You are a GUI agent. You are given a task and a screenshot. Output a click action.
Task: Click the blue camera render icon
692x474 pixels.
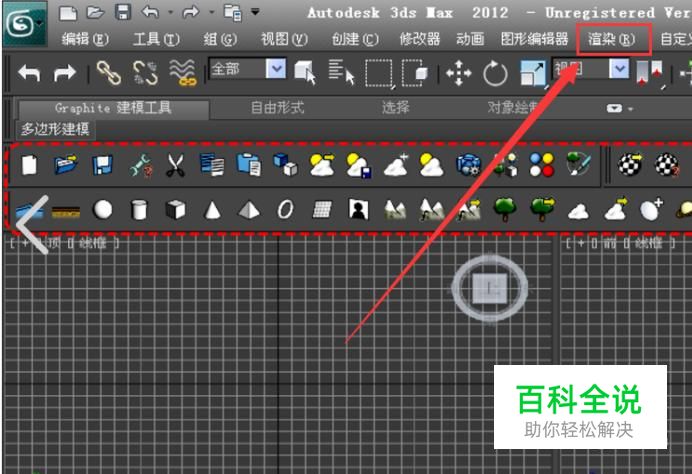468,166
